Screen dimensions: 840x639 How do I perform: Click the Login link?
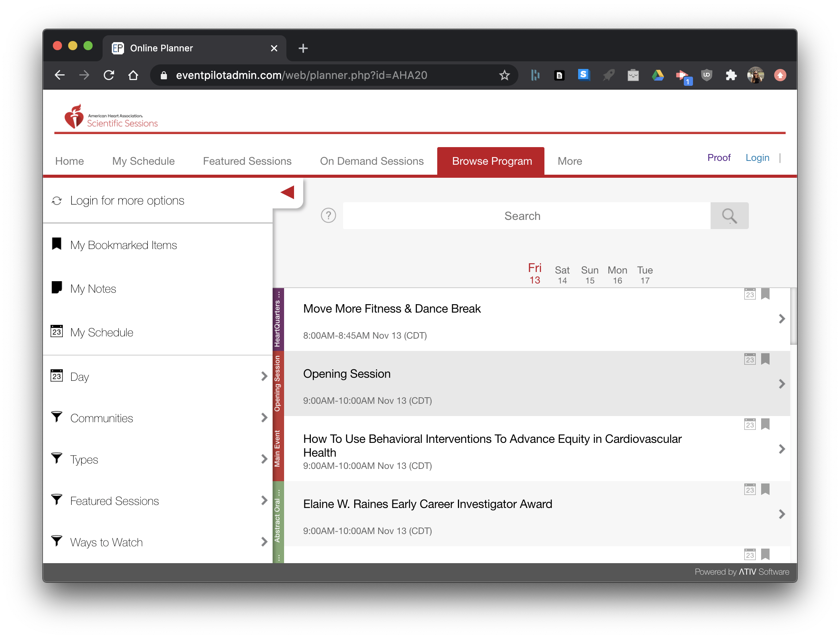point(757,157)
